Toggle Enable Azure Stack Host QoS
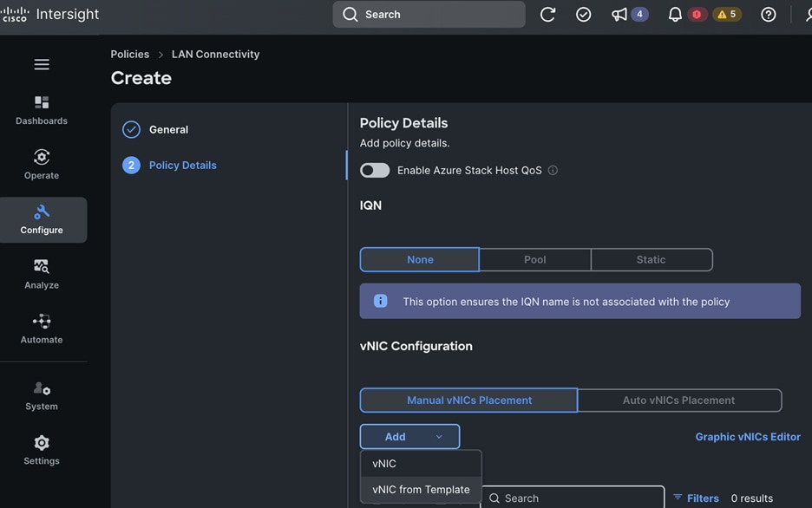Image resolution: width=812 pixels, height=508 pixels. 375,170
